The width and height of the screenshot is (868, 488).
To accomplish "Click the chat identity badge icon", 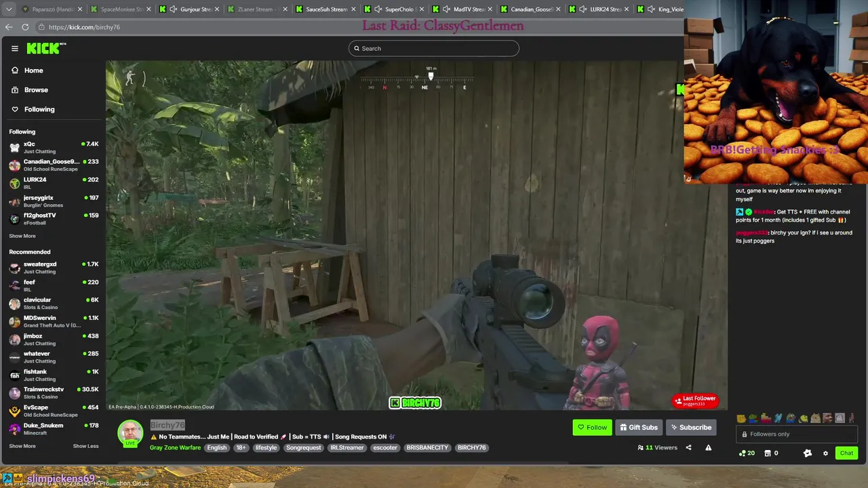I will [x=807, y=453].
